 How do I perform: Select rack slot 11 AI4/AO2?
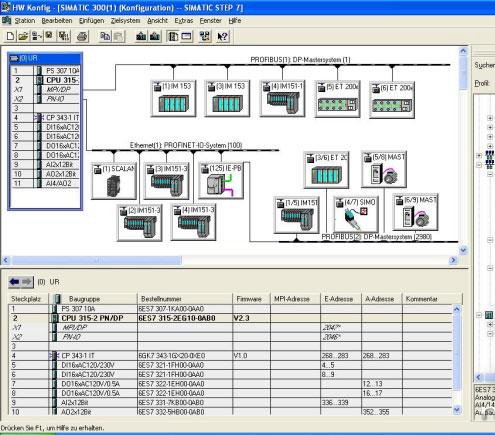click(x=45, y=183)
